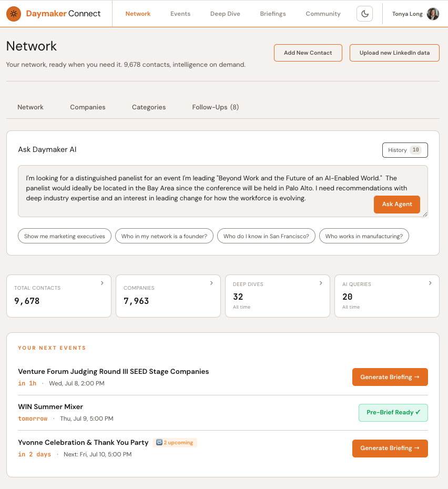Viewport: 448px width, 489px height.
Task: Open the AI query History button
Action: click(405, 150)
